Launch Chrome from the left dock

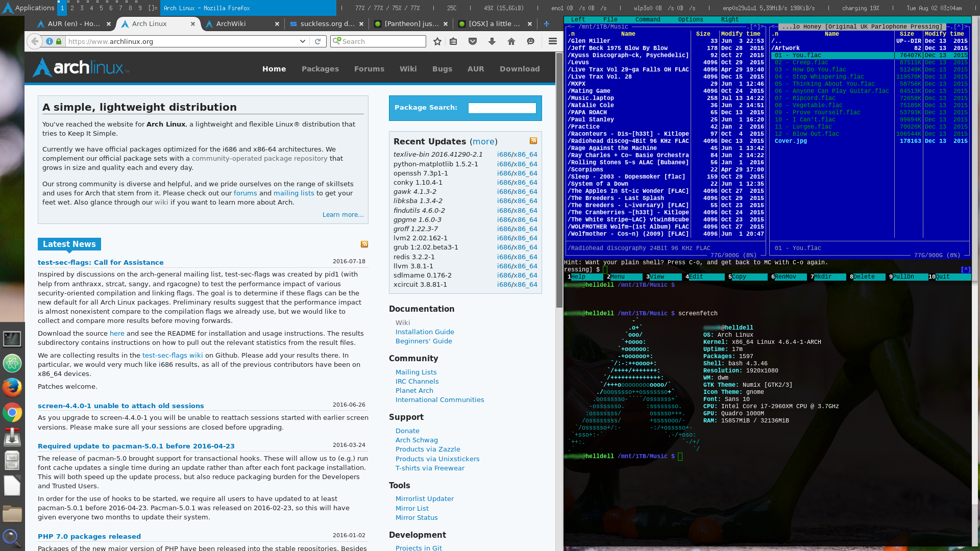click(12, 412)
